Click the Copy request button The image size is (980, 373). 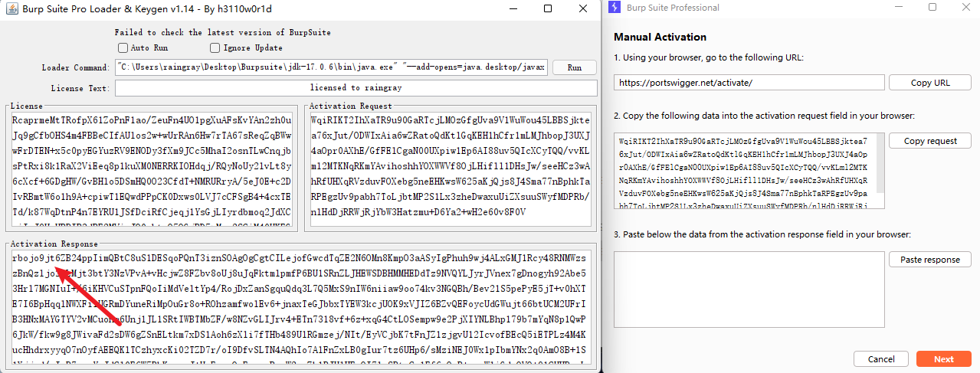tap(930, 141)
